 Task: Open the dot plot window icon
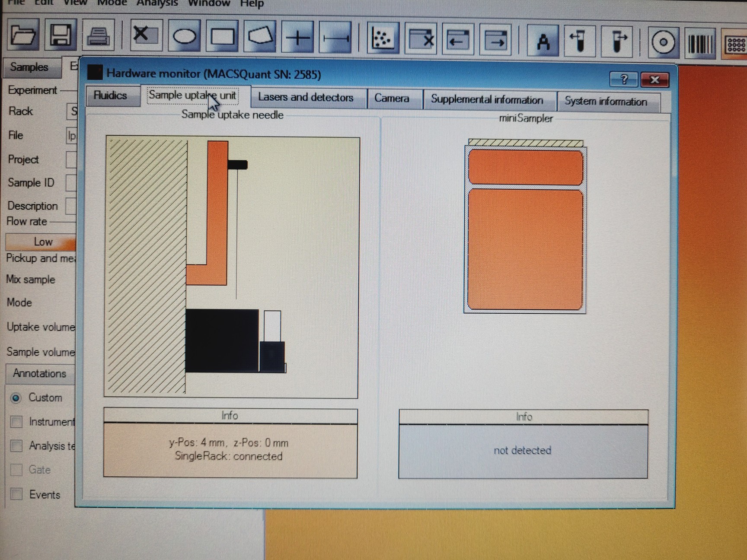383,39
